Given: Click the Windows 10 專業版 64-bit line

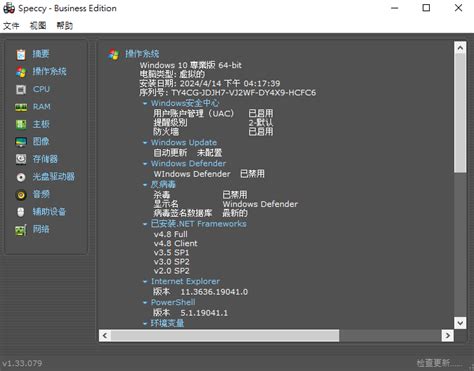Looking at the screenshot, I should [x=191, y=65].
